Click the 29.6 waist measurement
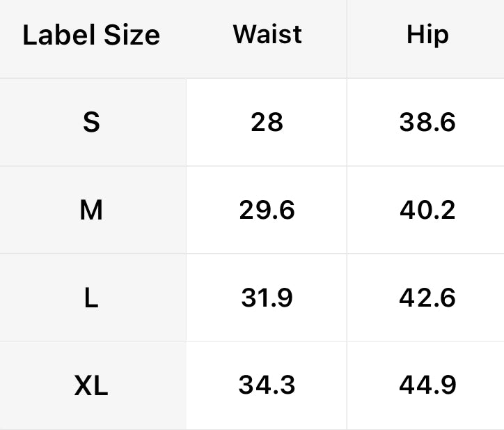The image size is (504, 430). coord(267,210)
